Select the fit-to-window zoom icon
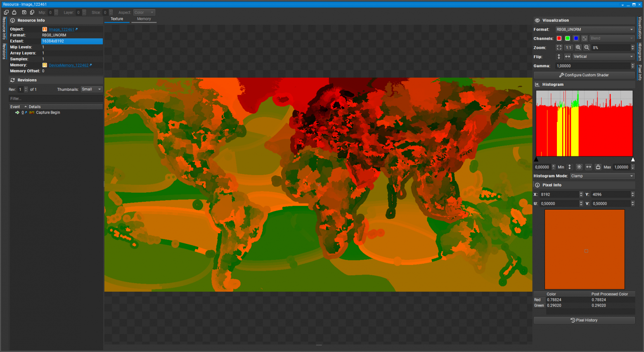This screenshot has width=644, height=352. (x=559, y=47)
